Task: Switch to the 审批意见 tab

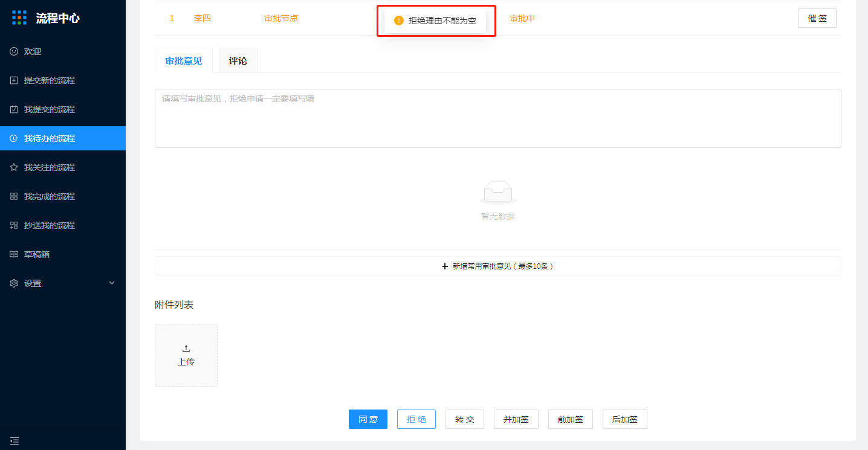Action: (184, 60)
